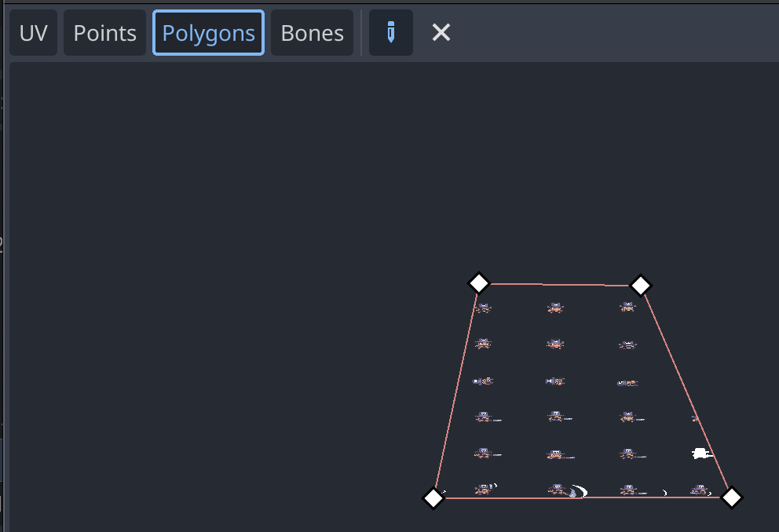
Task: Open the Points editing mode
Action: coord(104,32)
